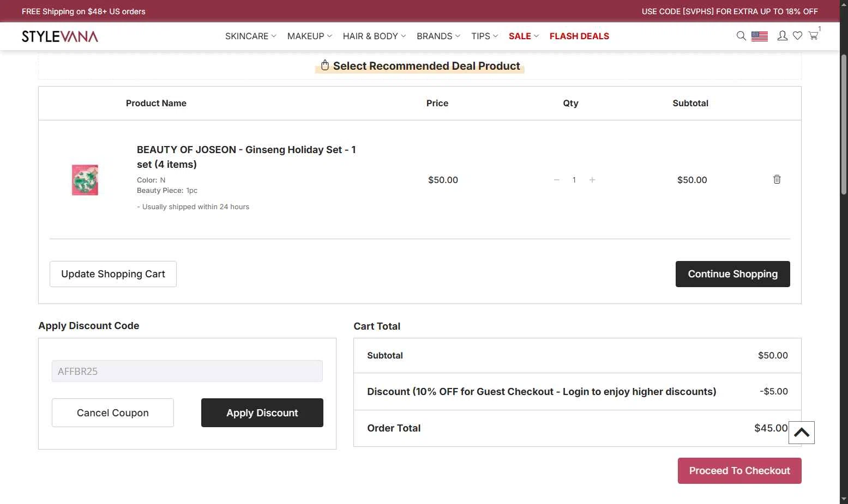Click Cancel Coupon button

point(113,413)
